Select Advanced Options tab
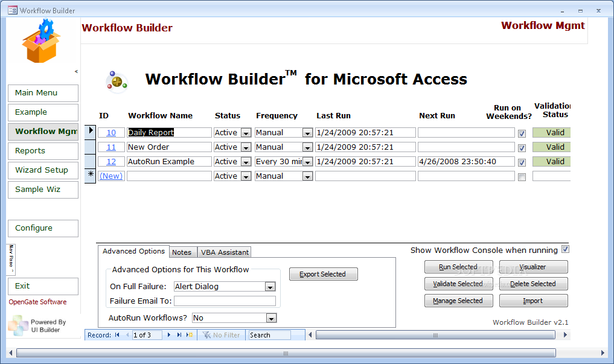Viewport: 614px width, 364px height. click(x=133, y=251)
